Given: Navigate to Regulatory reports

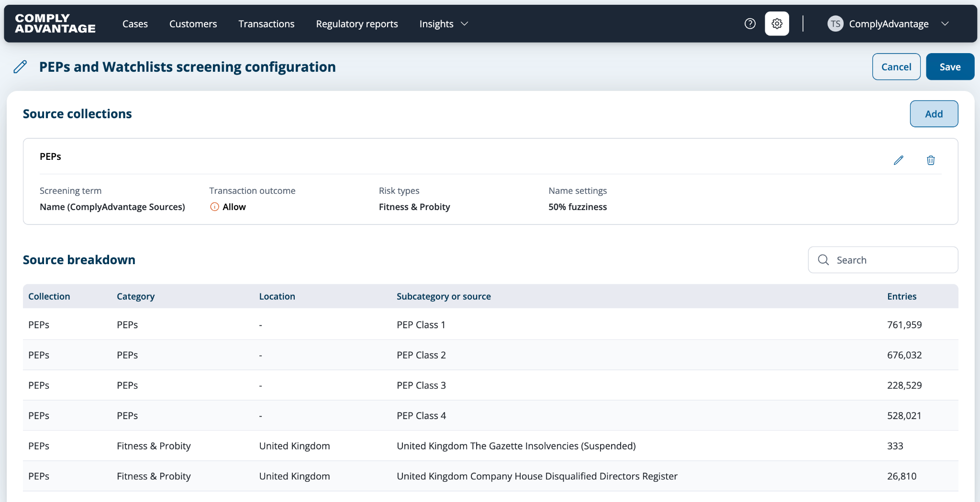Looking at the screenshot, I should pos(357,23).
